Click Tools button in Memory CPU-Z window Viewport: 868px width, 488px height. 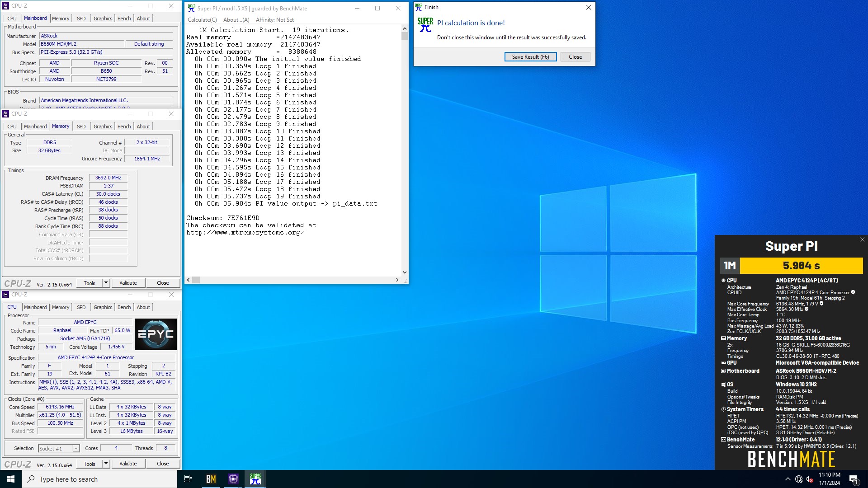pyautogui.click(x=90, y=283)
